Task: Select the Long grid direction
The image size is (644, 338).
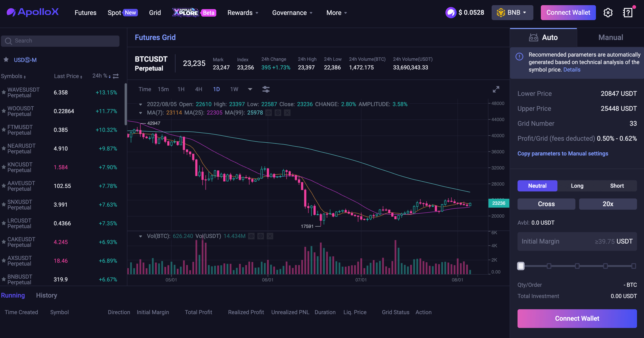Action: click(577, 186)
